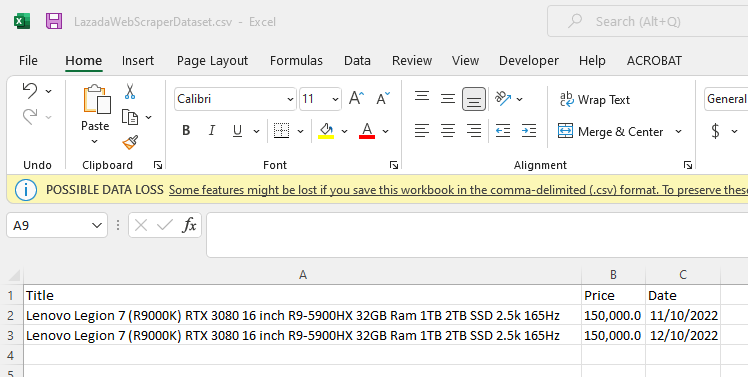This screenshot has width=748, height=377.
Task: Apply red font color A
Action: [367, 131]
